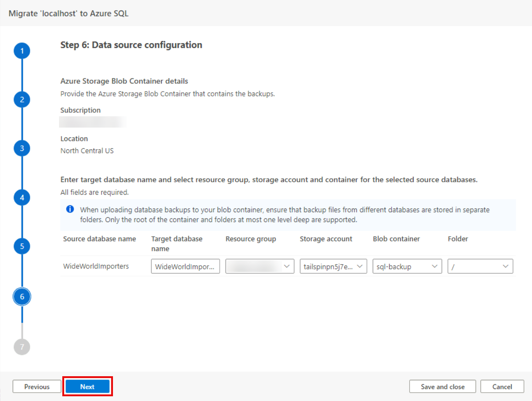Open step 5 from progress sidebar

pyautogui.click(x=22, y=246)
